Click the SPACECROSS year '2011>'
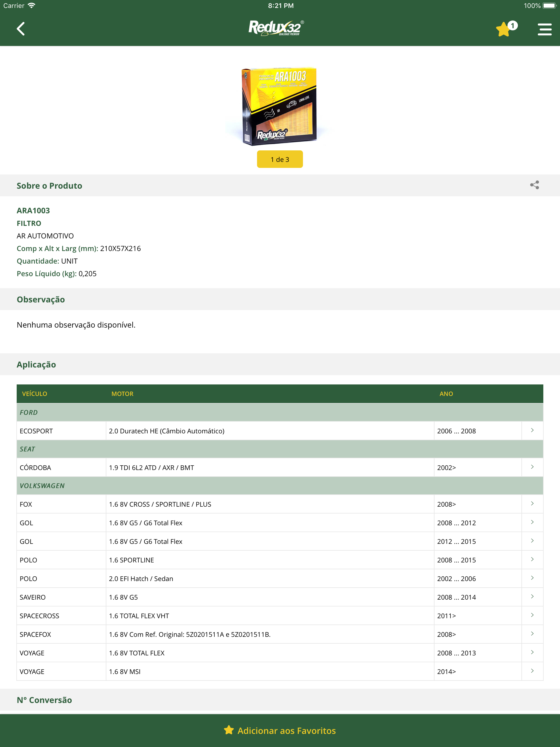The image size is (560, 747). tap(446, 616)
